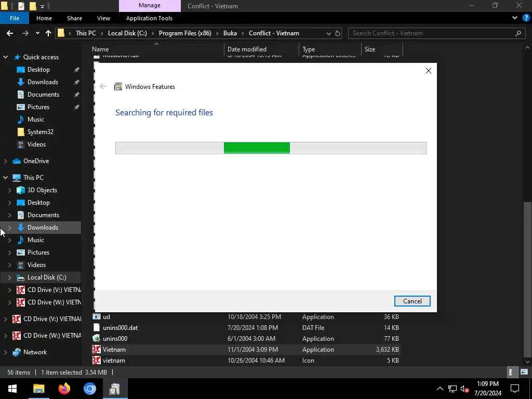Image resolution: width=532 pixels, height=399 pixels.
Task: Select the unins000 application icon
Action: (97, 339)
